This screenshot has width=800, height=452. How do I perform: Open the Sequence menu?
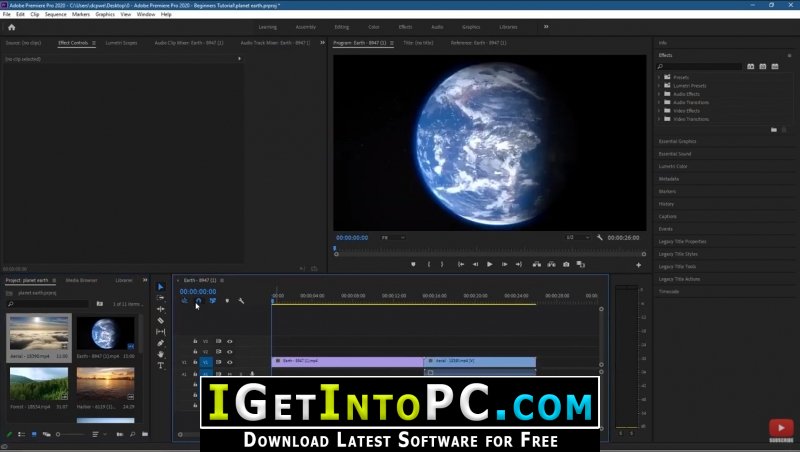click(x=56, y=14)
